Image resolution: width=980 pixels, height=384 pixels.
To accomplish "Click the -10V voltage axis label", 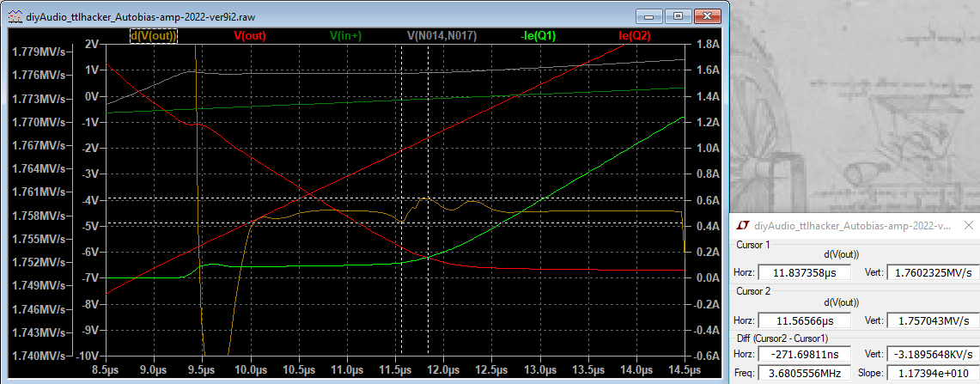I will 88,356.
